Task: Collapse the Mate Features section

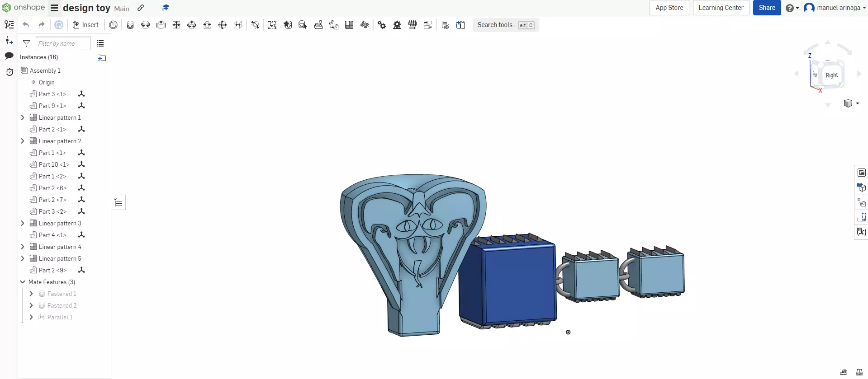Action: pyautogui.click(x=23, y=282)
